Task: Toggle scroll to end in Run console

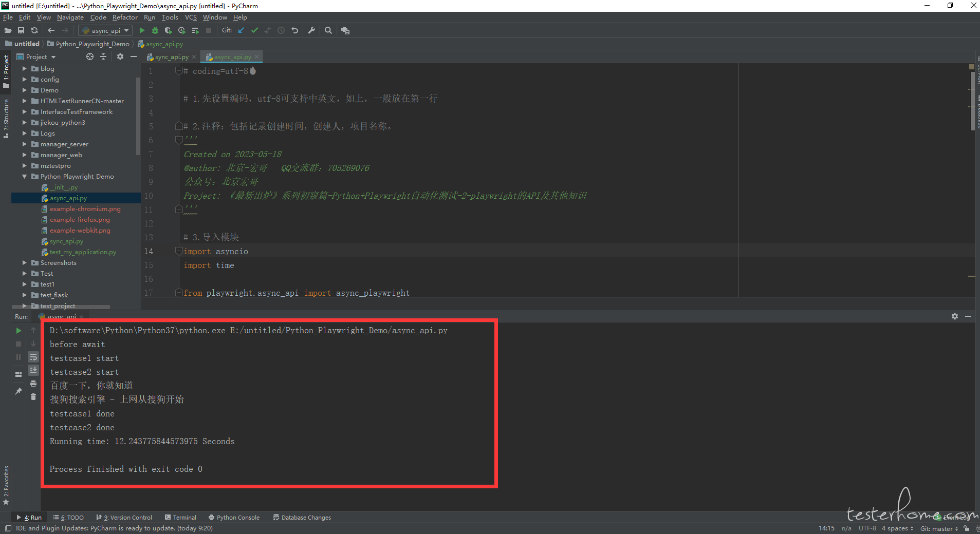Action: pos(33,370)
